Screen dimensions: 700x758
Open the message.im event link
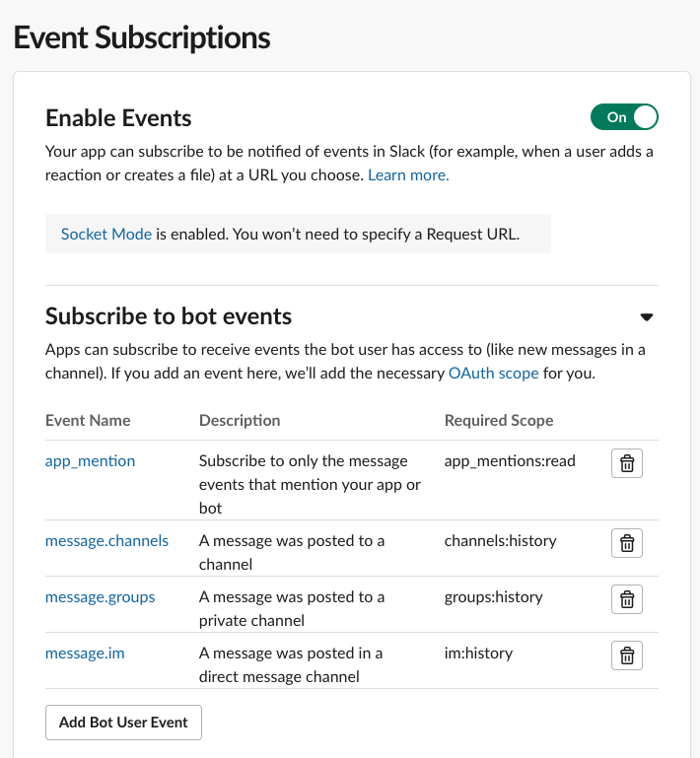pos(85,654)
